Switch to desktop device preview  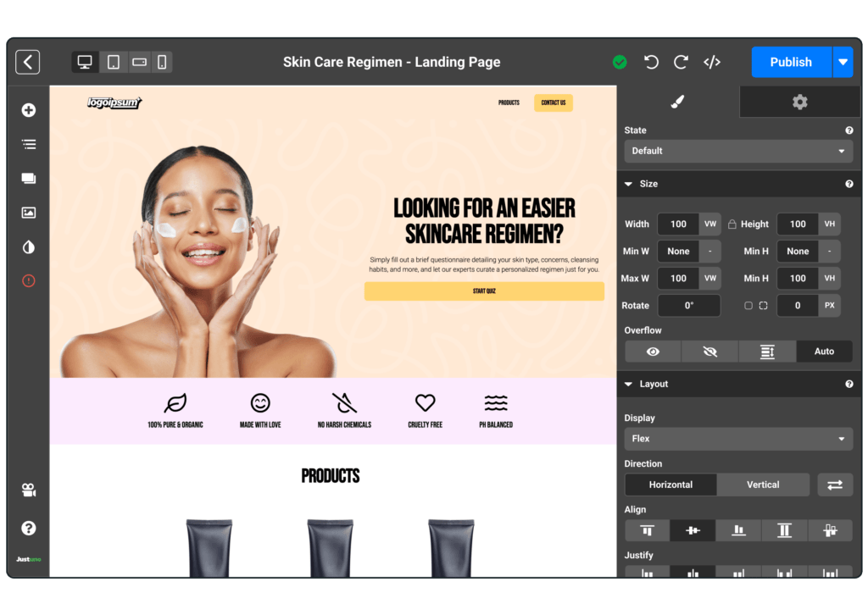[x=85, y=62]
